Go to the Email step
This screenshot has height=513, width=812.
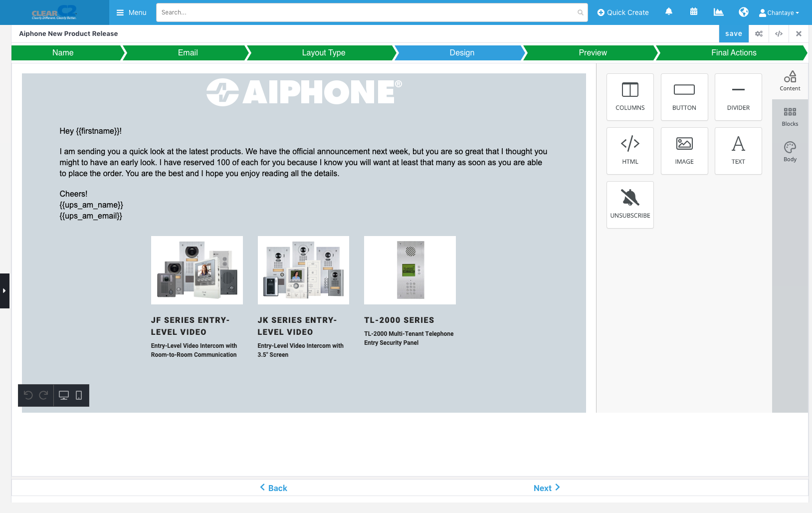pos(188,52)
